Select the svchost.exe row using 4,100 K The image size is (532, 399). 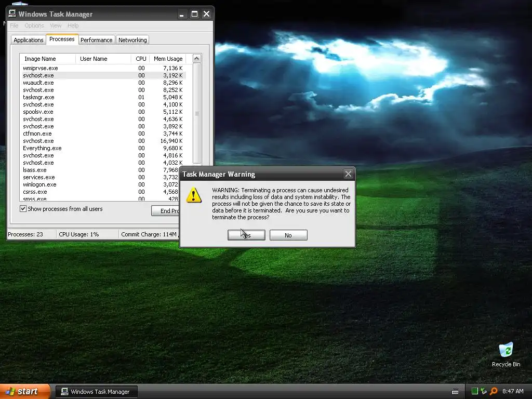(x=103, y=104)
